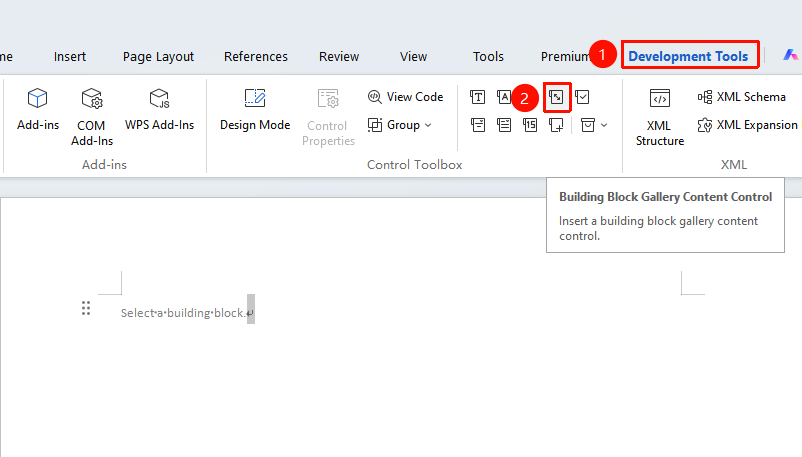
Task: Open the Premium tab
Action: pyautogui.click(x=565, y=56)
